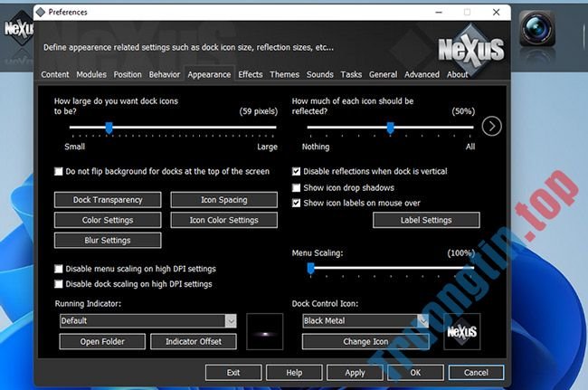This screenshot has width=588, height=390.
Task: Click the running indicator preview image
Action: pos(265,331)
